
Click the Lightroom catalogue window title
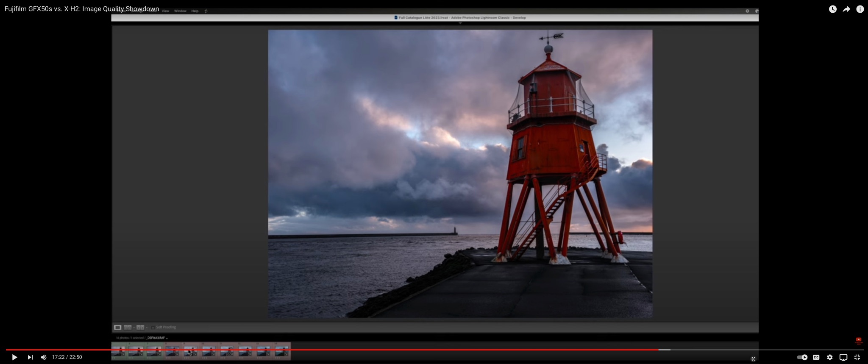pyautogui.click(x=460, y=18)
